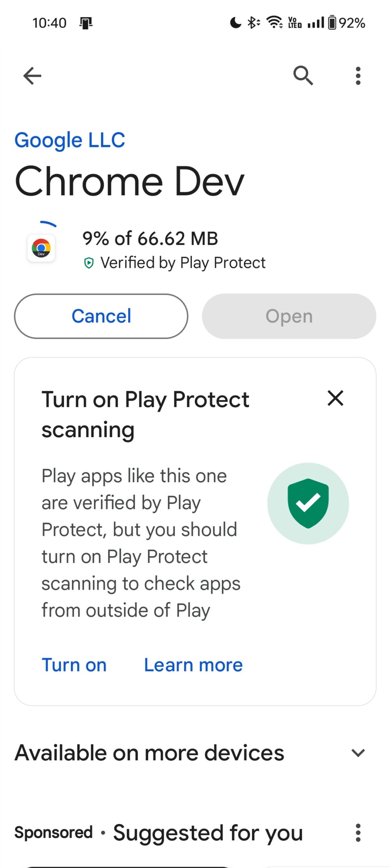Tap the green shield checkmark illustration
This screenshot has width=390, height=868.
tap(308, 503)
